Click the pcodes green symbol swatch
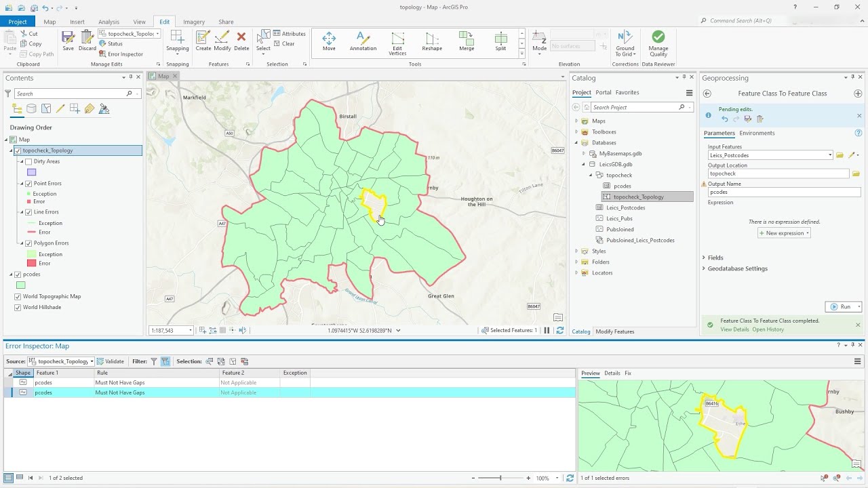 [21, 285]
